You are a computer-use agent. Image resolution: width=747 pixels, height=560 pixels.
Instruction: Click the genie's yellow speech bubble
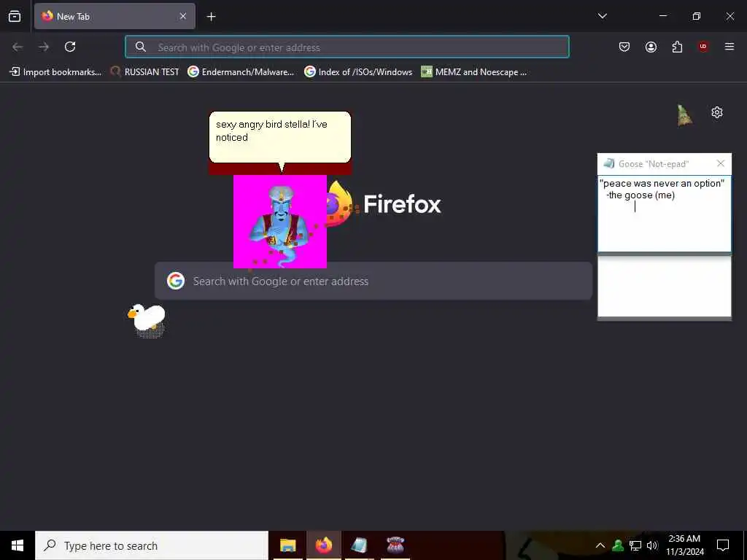(280, 137)
